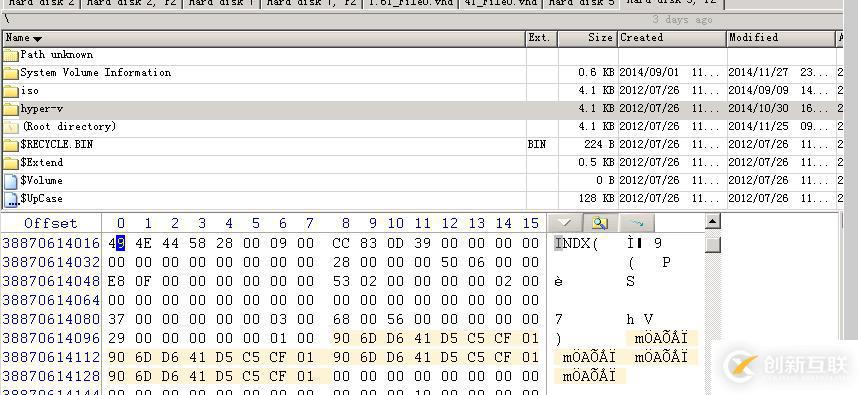Screen dimensions: 858x395
Task: Select the hyper-v folder icon
Action: [10, 109]
